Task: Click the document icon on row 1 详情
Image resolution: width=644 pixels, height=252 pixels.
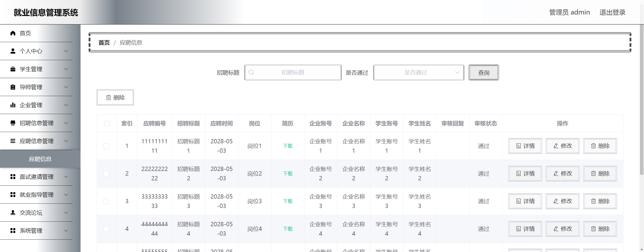Action: 519,146
